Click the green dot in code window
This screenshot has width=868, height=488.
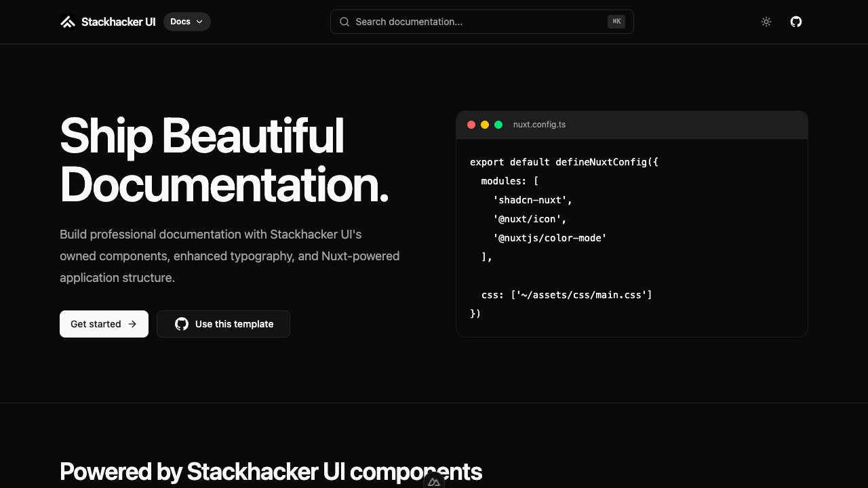[498, 125]
